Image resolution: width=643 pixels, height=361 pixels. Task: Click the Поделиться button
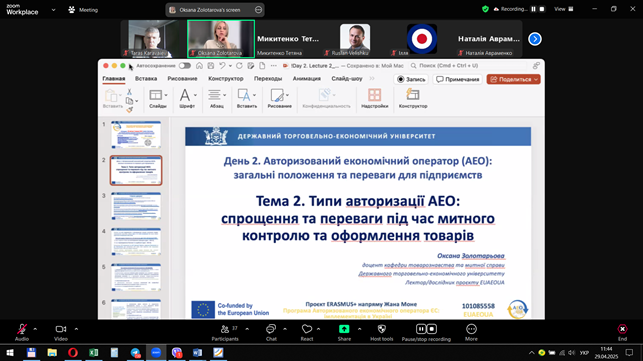click(x=513, y=79)
